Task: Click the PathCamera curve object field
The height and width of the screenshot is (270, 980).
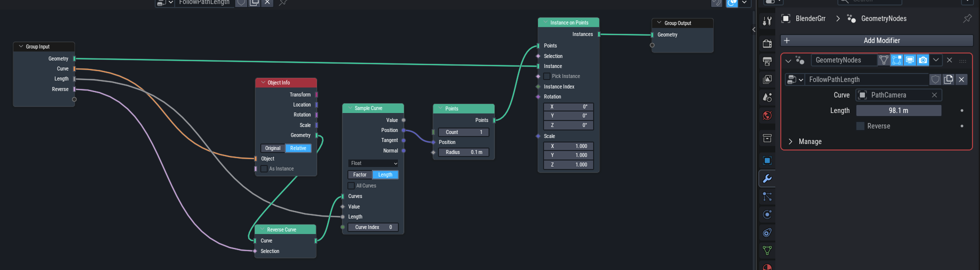Action: (898, 95)
